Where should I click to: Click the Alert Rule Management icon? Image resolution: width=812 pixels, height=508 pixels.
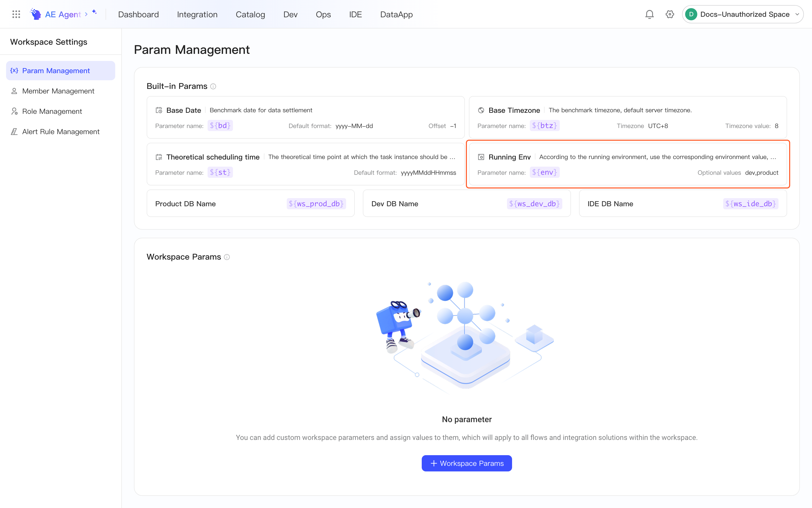click(14, 132)
